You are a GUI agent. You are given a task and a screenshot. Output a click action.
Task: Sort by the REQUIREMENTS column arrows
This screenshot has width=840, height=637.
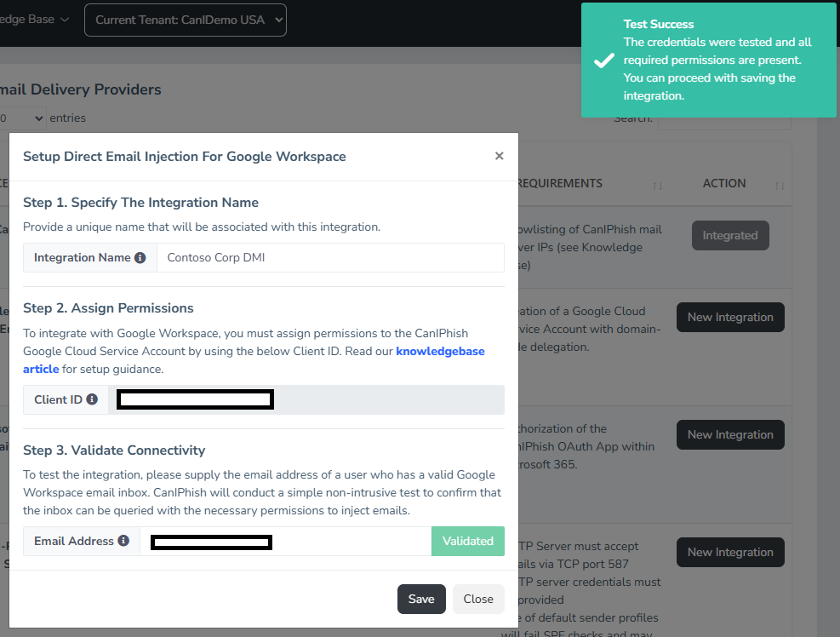click(657, 185)
